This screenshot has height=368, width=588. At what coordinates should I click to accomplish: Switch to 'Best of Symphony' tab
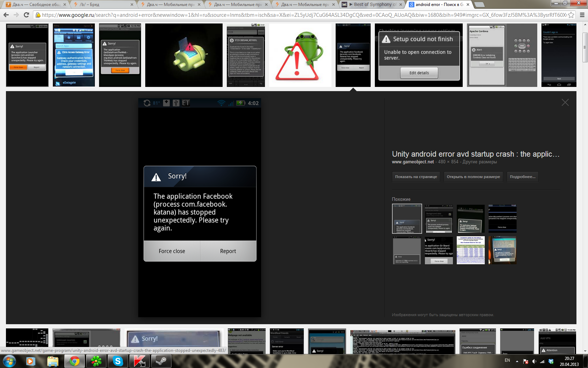click(x=372, y=5)
